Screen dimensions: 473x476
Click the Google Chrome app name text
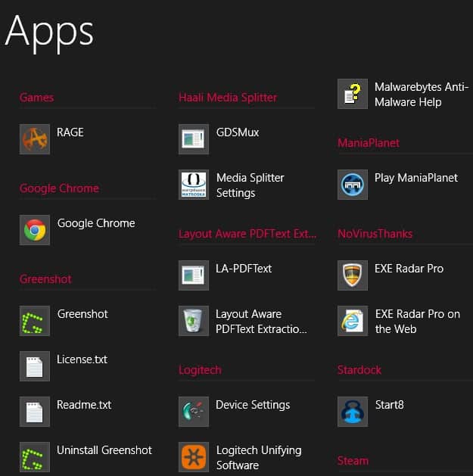coord(96,223)
